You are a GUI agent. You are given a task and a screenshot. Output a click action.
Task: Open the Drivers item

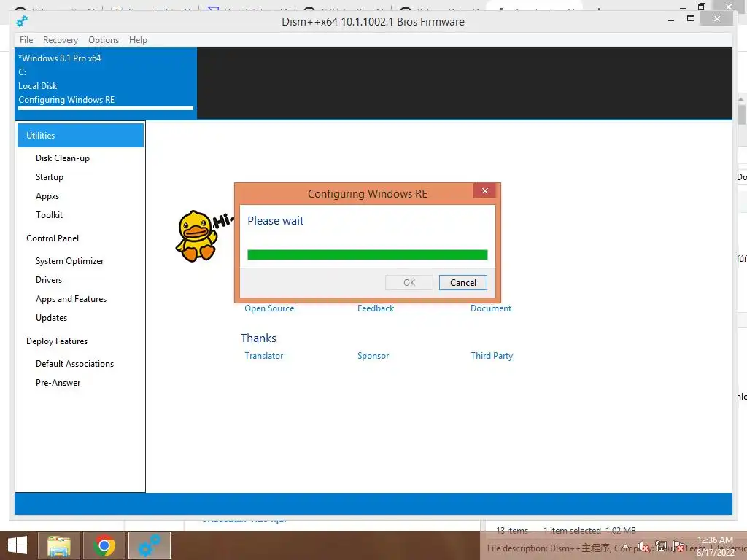(x=49, y=280)
